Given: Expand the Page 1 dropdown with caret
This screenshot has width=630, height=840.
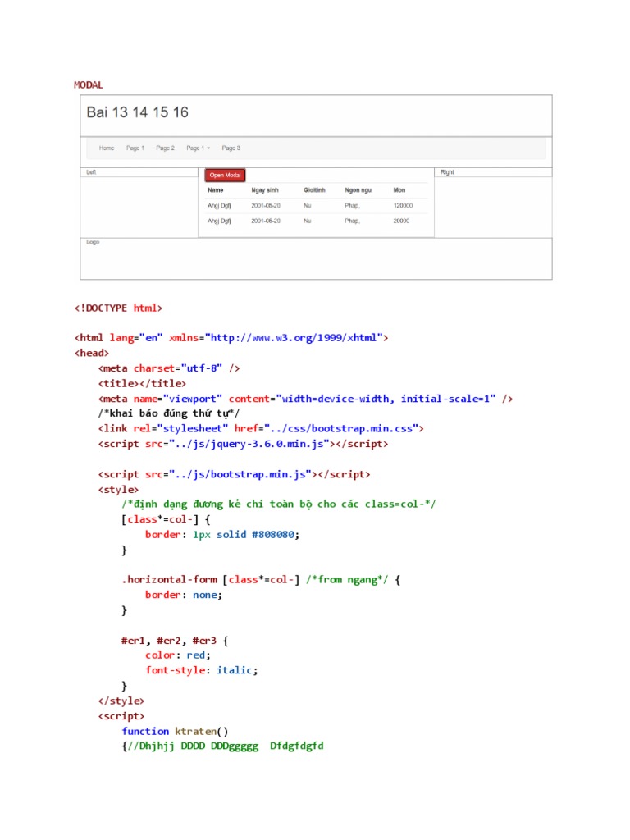Looking at the screenshot, I should click(x=199, y=148).
